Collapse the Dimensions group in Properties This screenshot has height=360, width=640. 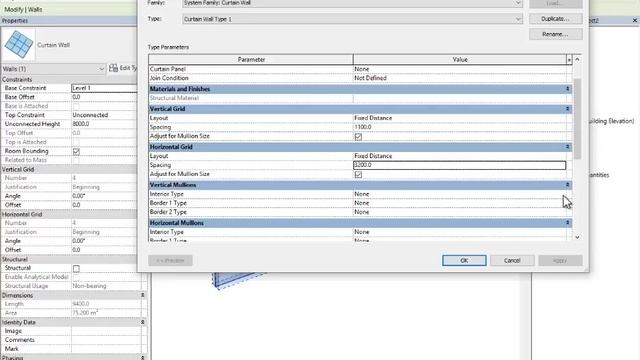(142, 295)
